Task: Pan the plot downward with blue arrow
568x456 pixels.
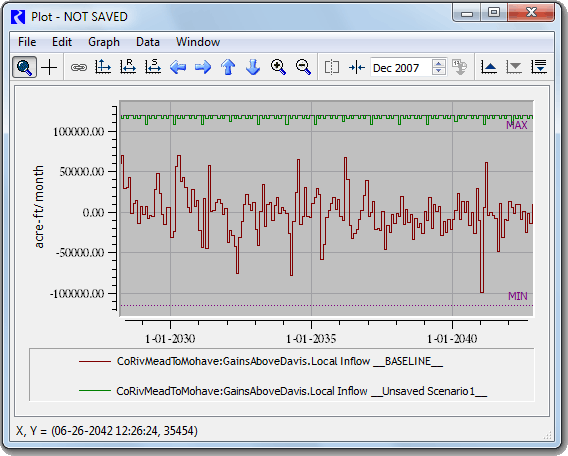Action: point(253,67)
